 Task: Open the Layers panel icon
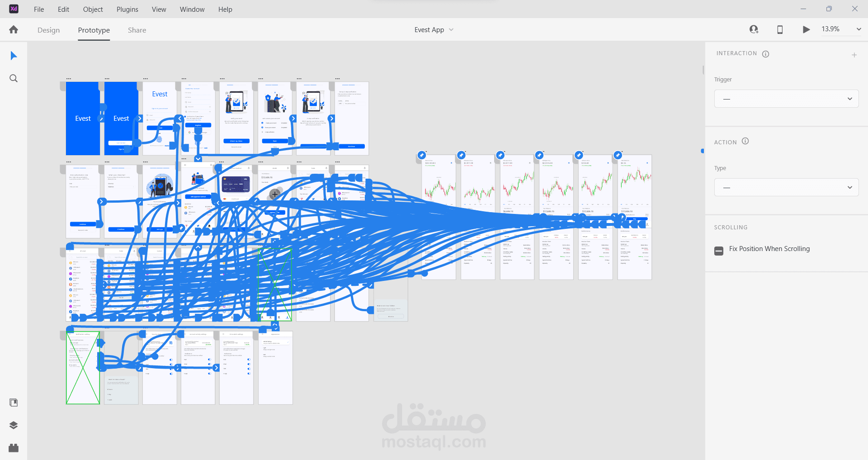click(x=14, y=425)
